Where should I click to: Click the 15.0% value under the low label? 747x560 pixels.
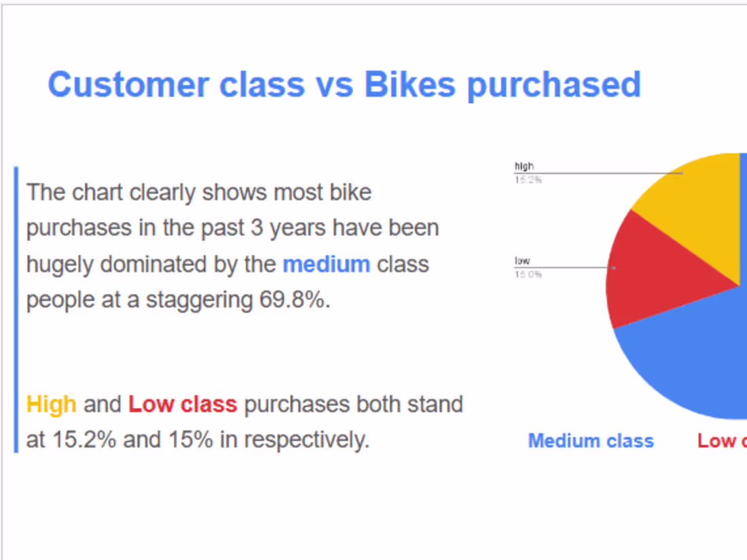tap(528, 275)
